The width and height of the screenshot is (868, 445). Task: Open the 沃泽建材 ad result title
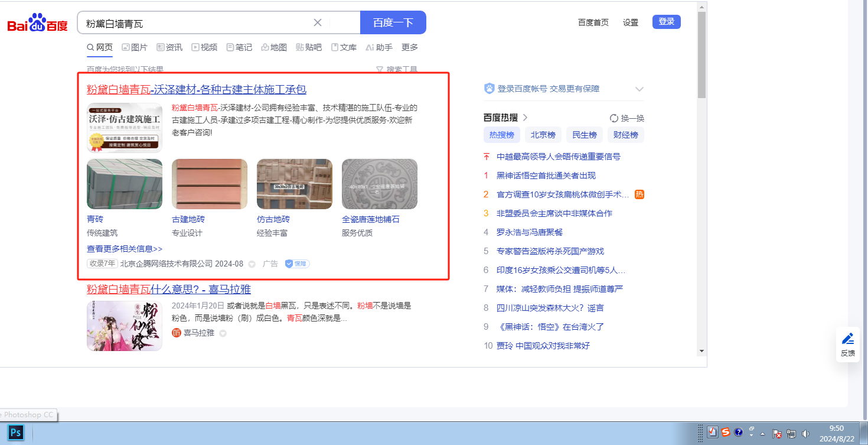coord(197,90)
